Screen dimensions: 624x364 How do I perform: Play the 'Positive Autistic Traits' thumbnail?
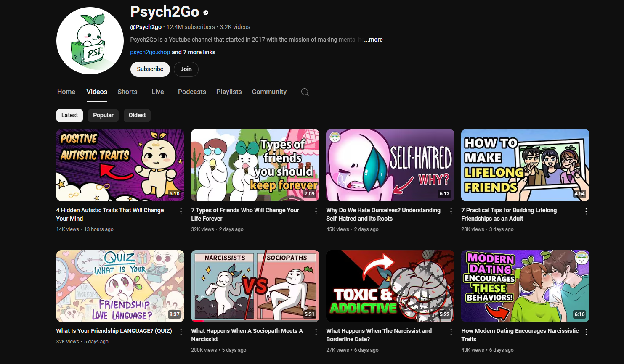(120, 165)
